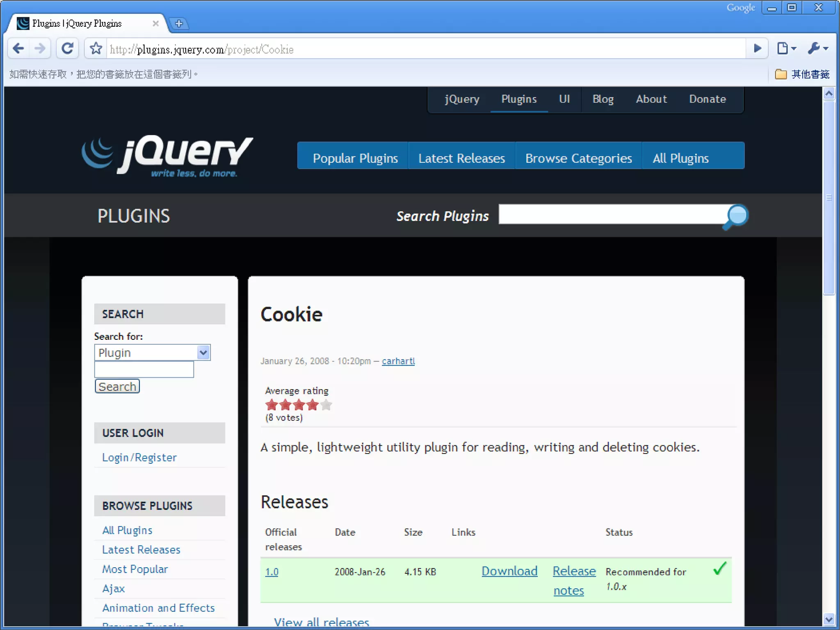The image size is (840, 630).
Task: Open Blog in the top navigation
Action: [603, 99]
